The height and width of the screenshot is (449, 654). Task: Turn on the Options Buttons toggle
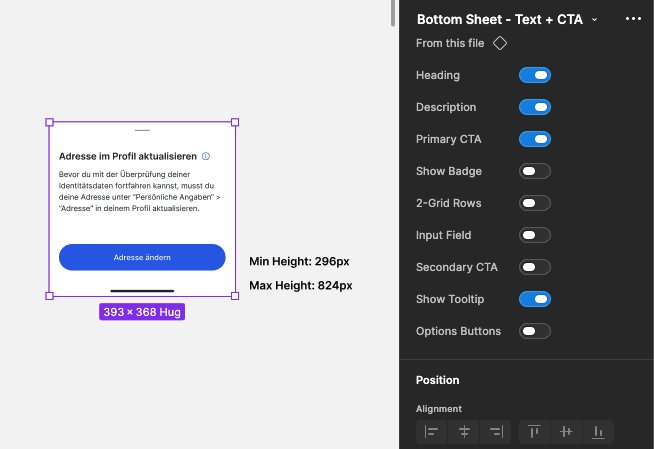click(x=535, y=331)
